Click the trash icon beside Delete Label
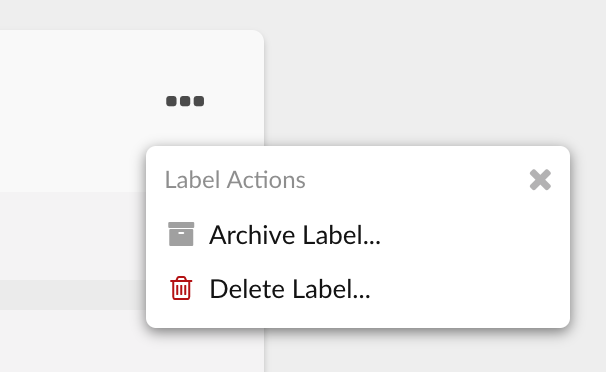This screenshot has width=606, height=372. [x=181, y=288]
